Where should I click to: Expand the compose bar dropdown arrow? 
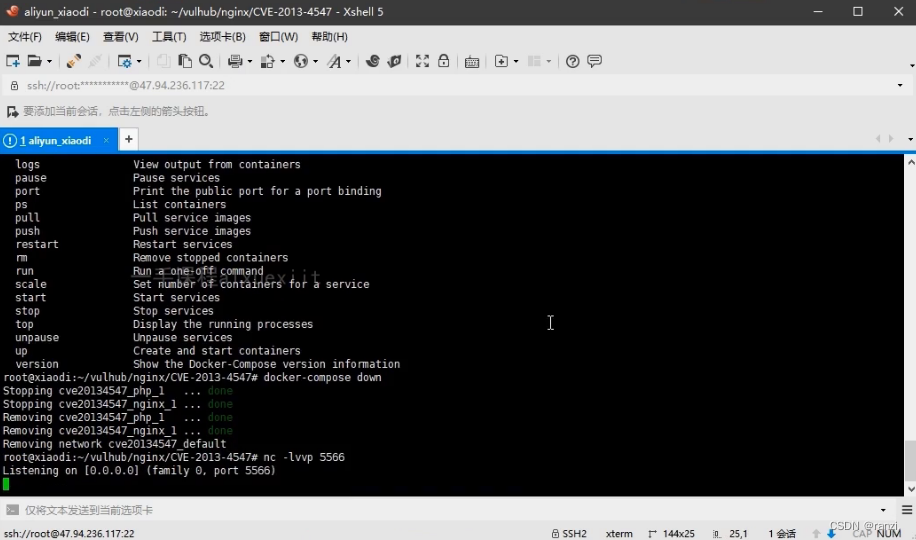click(x=883, y=510)
